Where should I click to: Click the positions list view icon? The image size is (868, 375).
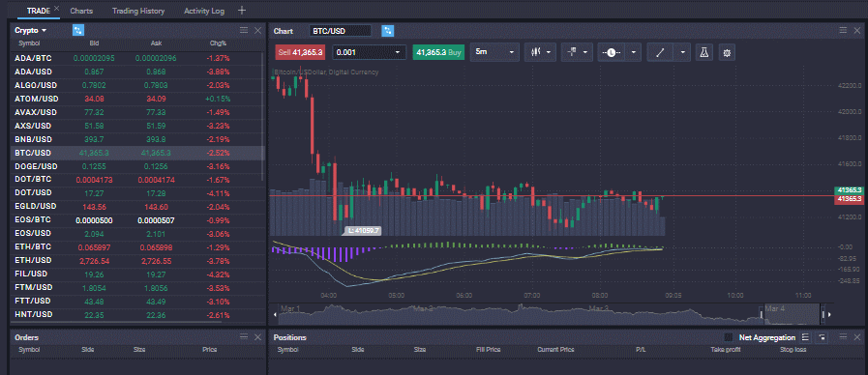[805, 337]
